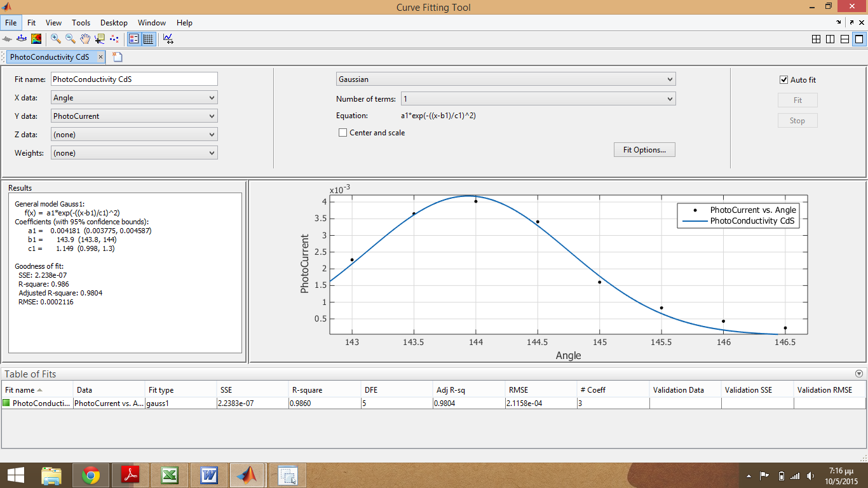The image size is (868, 488).
Task: Click the RMSE column header
Action: pos(541,390)
